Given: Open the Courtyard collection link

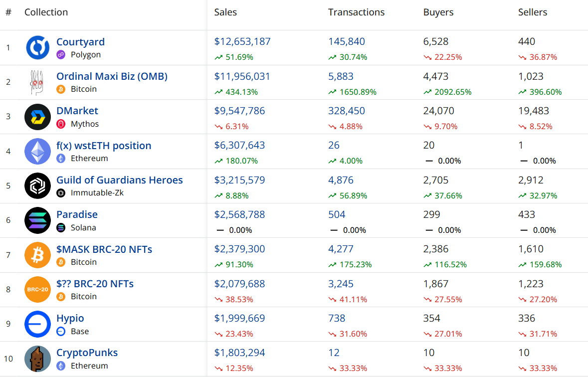Looking at the screenshot, I should (80, 42).
